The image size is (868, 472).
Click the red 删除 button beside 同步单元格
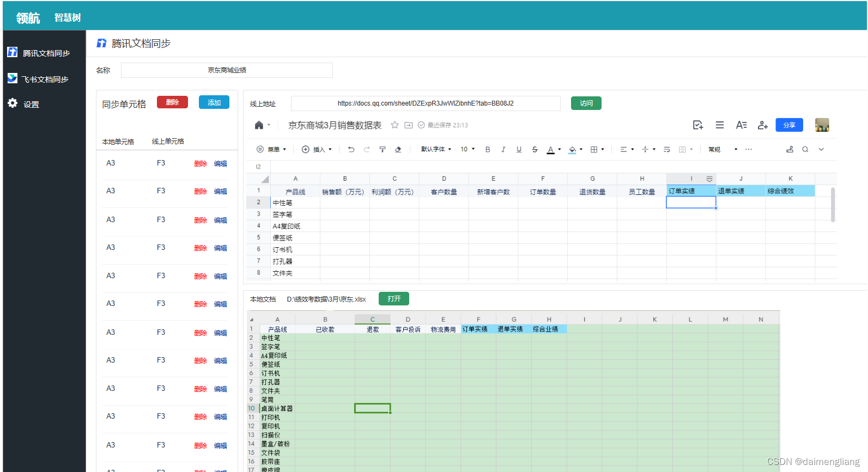point(172,102)
